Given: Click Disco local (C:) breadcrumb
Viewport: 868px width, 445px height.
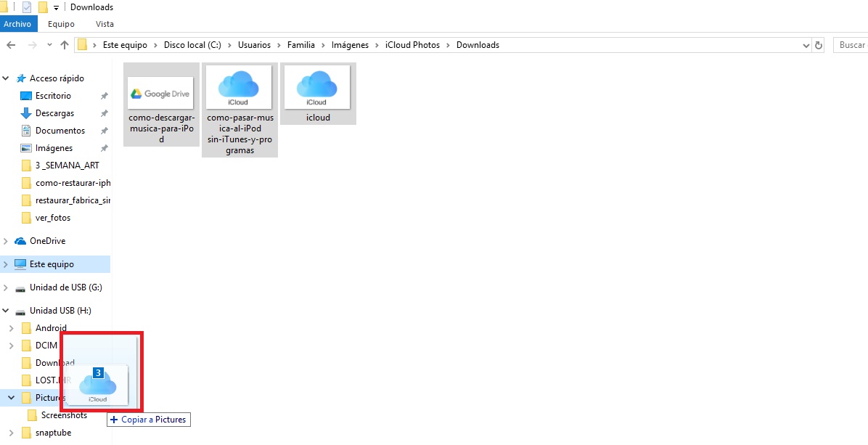Looking at the screenshot, I should (192, 46).
